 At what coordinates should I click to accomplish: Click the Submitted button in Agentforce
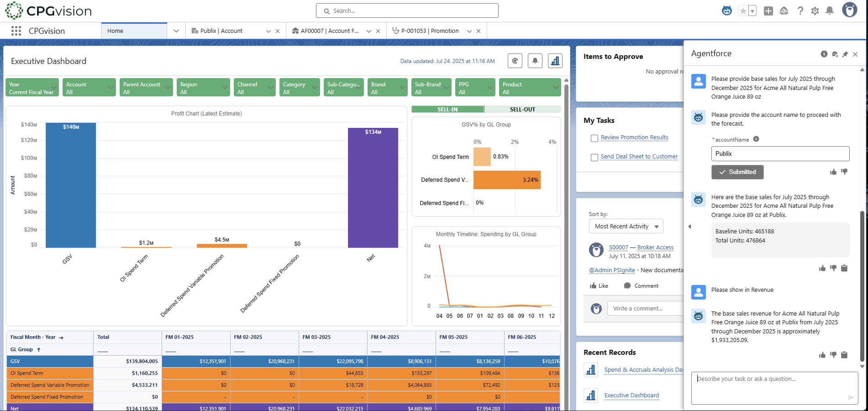pos(737,172)
